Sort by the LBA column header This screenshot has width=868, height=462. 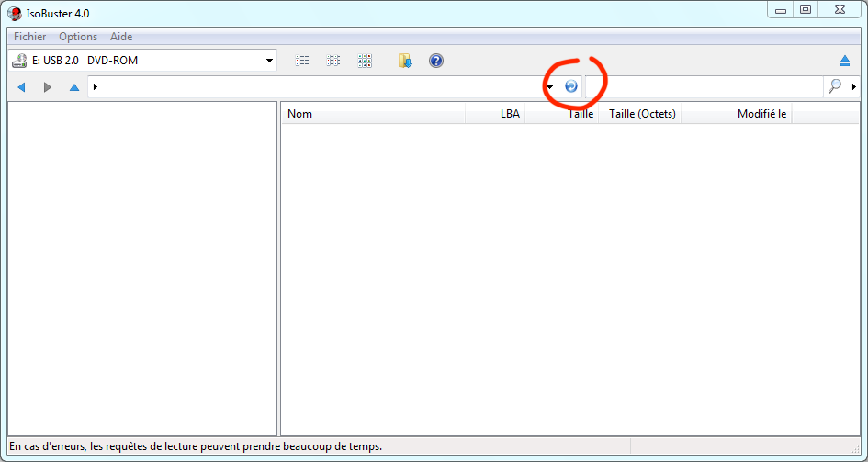(495, 114)
